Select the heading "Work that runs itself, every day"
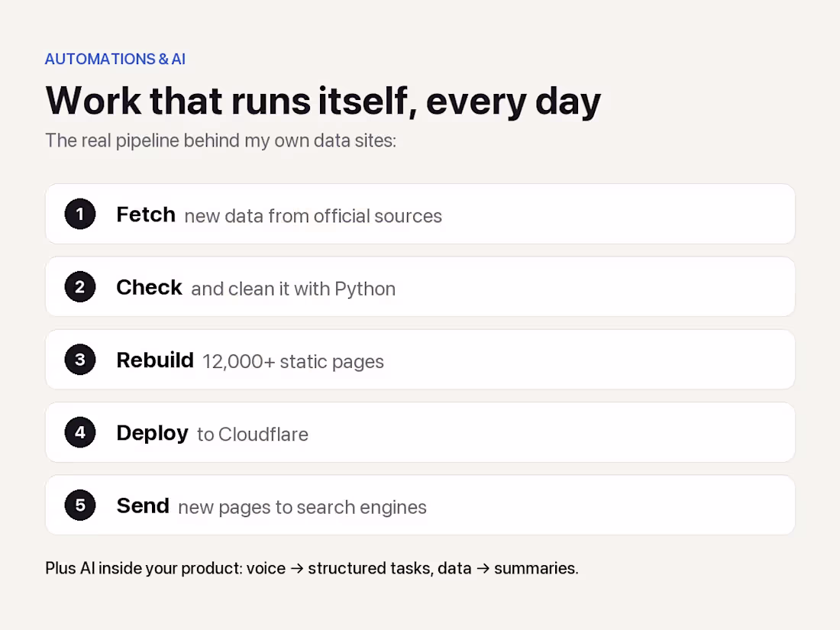Viewport: 840px width, 630px height. coord(323,102)
